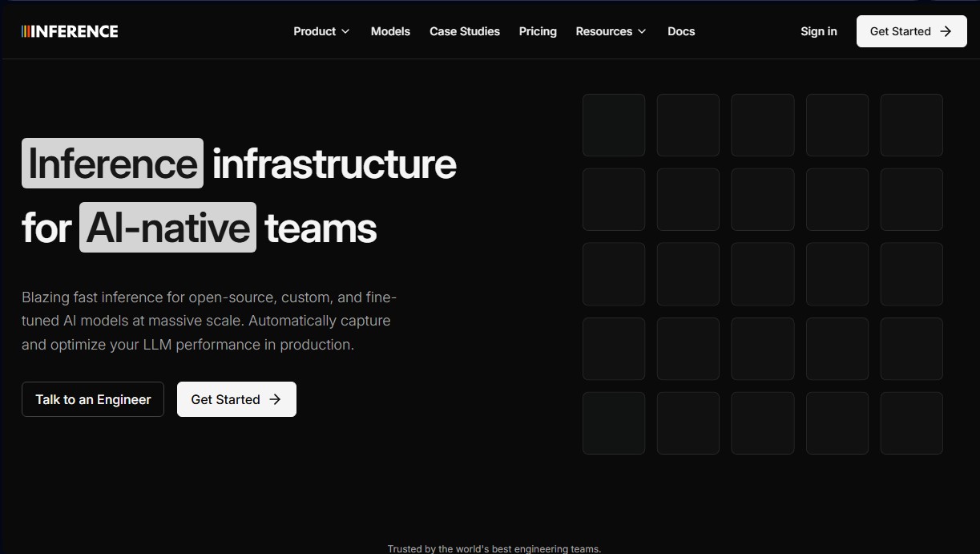Click the 'Blazing fast inference' description paragraph
This screenshot has height=554, width=980.
[x=209, y=321]
